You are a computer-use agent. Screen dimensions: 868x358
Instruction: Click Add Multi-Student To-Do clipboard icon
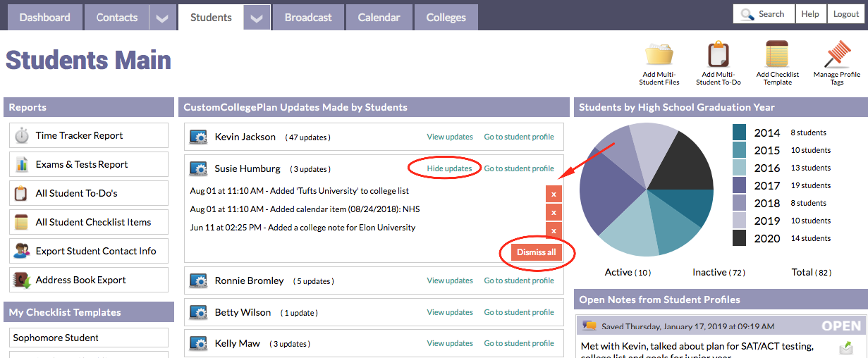pyautogui.click(x=718, y=55)
